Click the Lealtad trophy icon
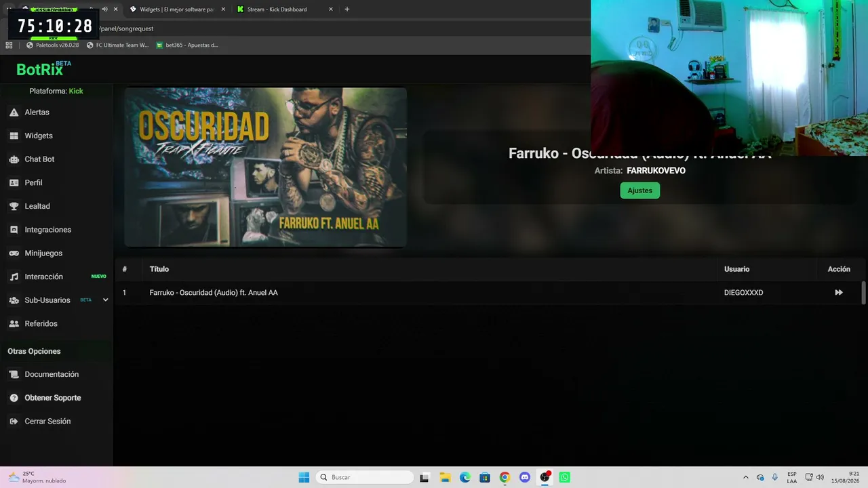Image resolution: width=868 pixels, height=488 pixels. (14, 206)
